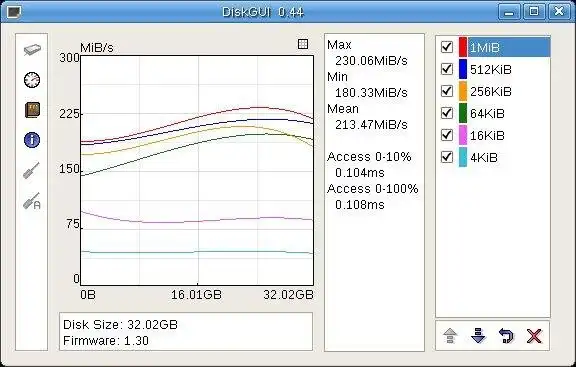The image size is (576, 367).
Task: Click the Disk Size: 32.02GB text
Action: tap(120, 325)
